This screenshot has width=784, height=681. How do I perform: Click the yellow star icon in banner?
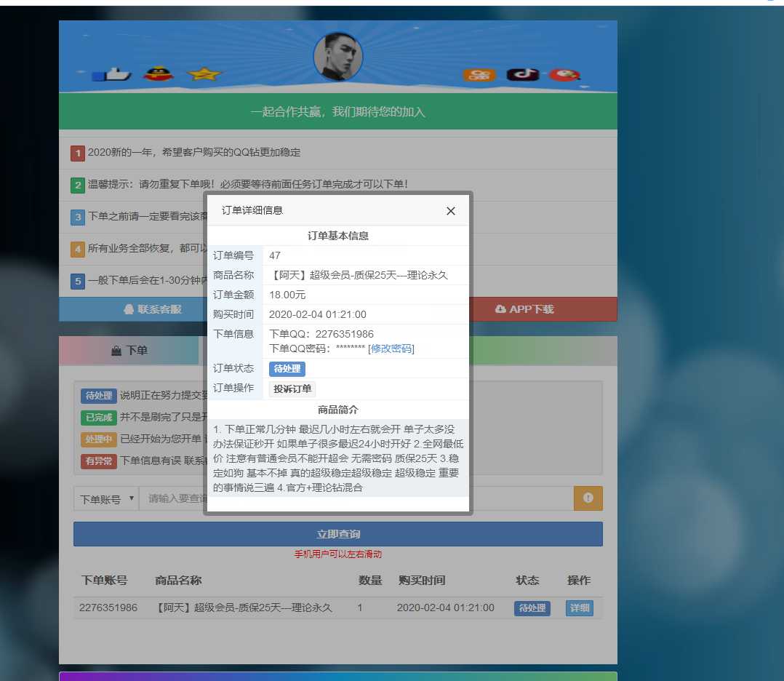204,74
